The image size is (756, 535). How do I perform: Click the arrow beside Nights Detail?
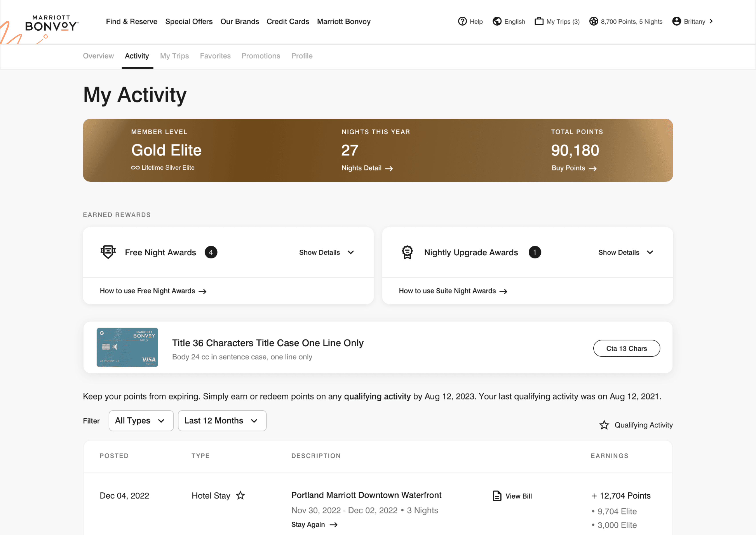coord(389,168)
